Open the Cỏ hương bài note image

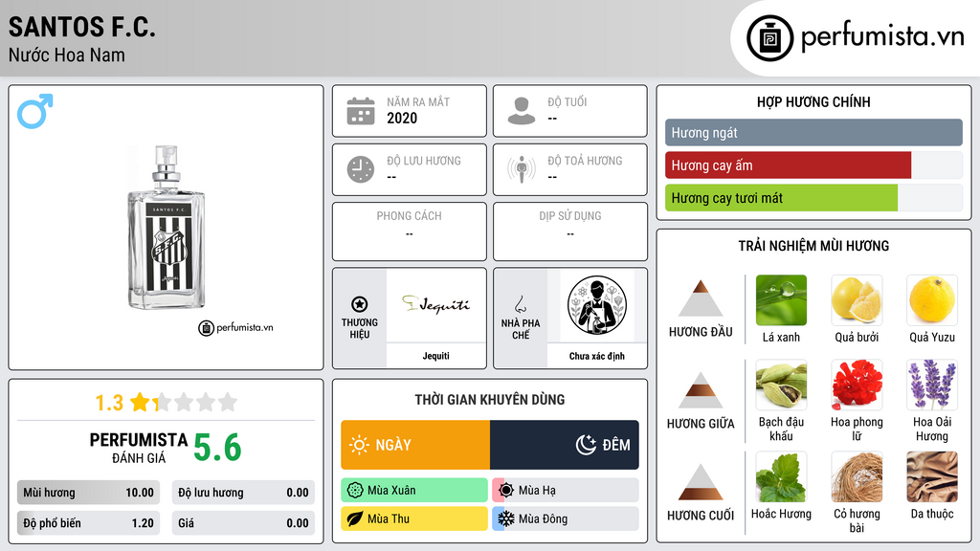tap(857, 477)
